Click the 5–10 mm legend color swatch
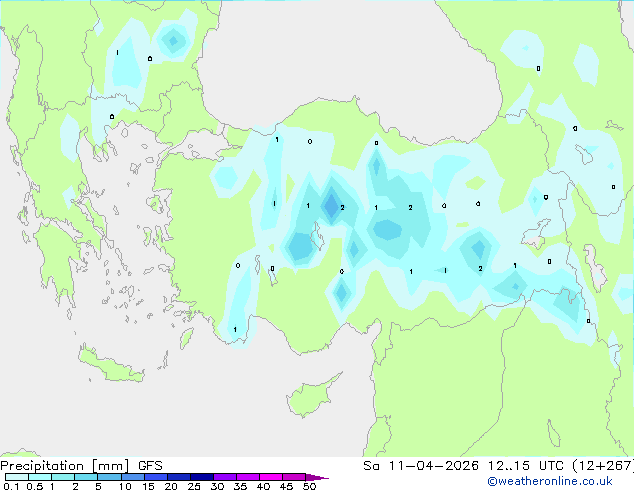This screenshot has width=634, height=490. pyautogui.click(x=109, y=477)
